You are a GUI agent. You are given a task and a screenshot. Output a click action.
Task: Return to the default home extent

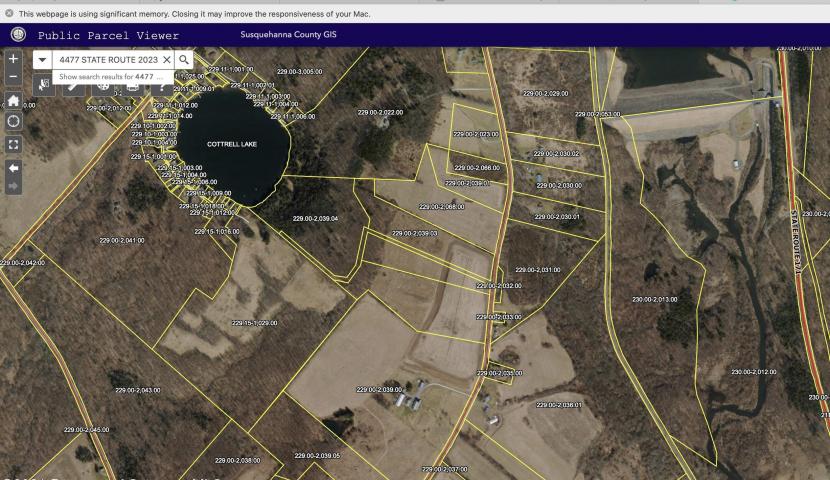click(13, 101)
